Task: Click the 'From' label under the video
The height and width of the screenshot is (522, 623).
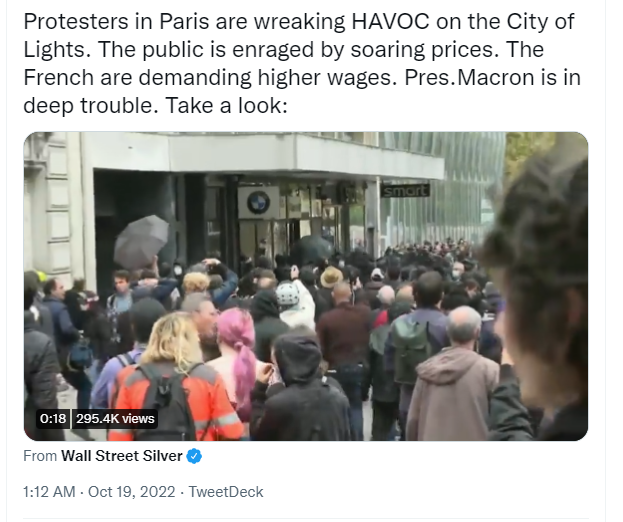Action: pos(40,456)
